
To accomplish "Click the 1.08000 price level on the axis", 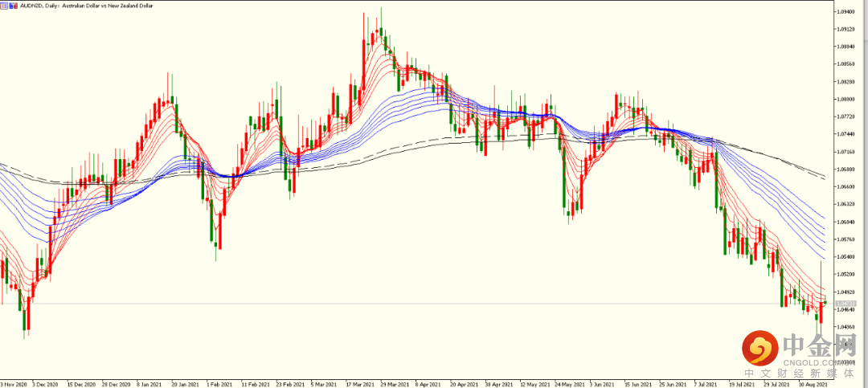I will (x=845, y=100).
